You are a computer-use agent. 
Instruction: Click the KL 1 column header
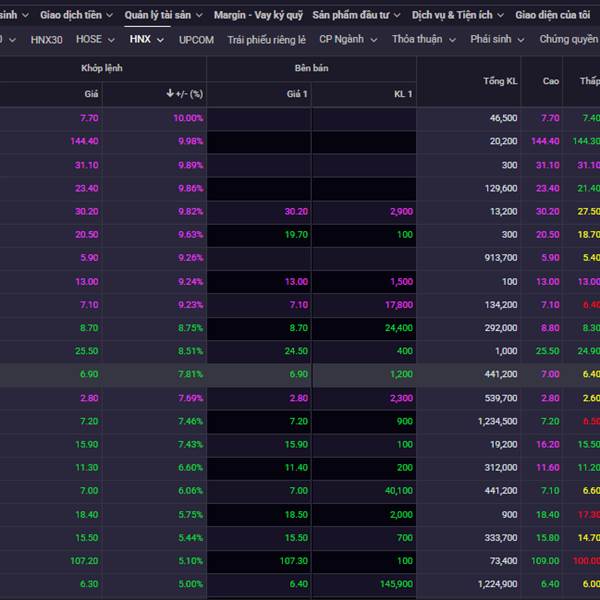(x=403, y=93)
